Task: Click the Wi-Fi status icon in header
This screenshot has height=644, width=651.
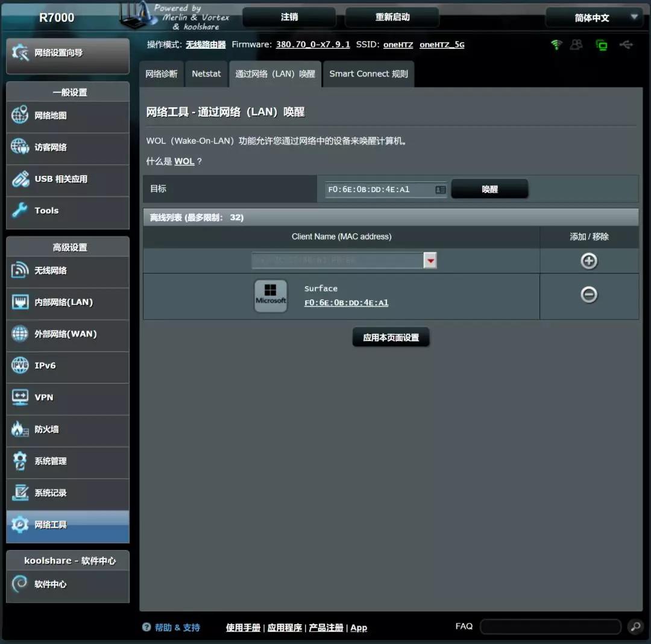Action: [x=556, y=45]
